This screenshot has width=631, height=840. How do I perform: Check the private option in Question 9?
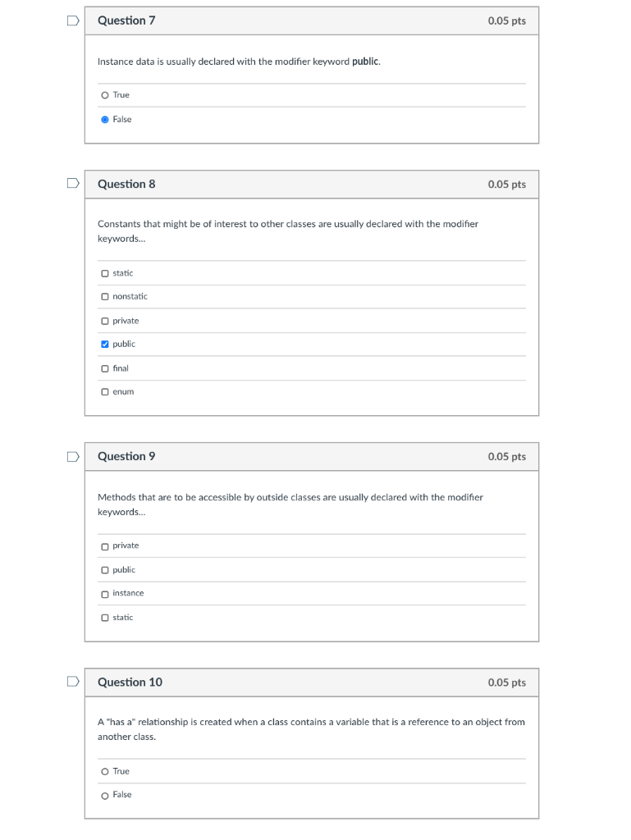tap(103, 545)
